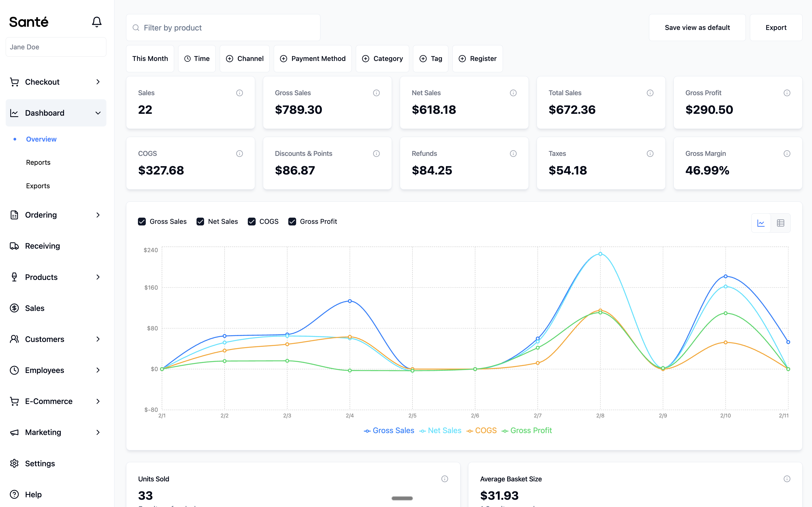Viewport: 812px width, 507px height.
Task: Expand the Customers sidebar chevron
Action: (98, 339)
